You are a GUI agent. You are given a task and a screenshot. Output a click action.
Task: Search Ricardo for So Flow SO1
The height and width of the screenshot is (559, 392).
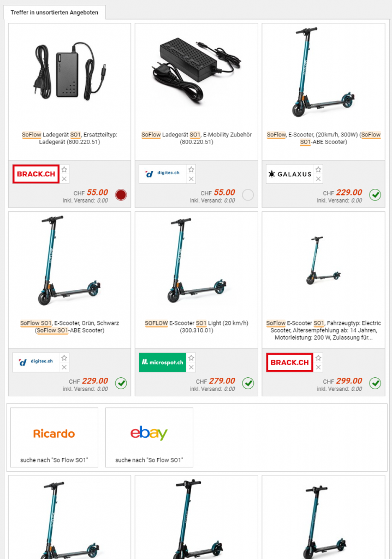click(54, 437)
